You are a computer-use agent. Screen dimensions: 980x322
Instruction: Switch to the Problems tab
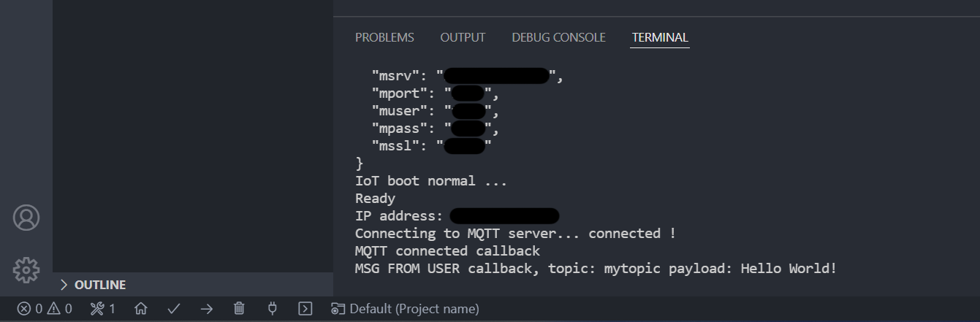(384, 37)
